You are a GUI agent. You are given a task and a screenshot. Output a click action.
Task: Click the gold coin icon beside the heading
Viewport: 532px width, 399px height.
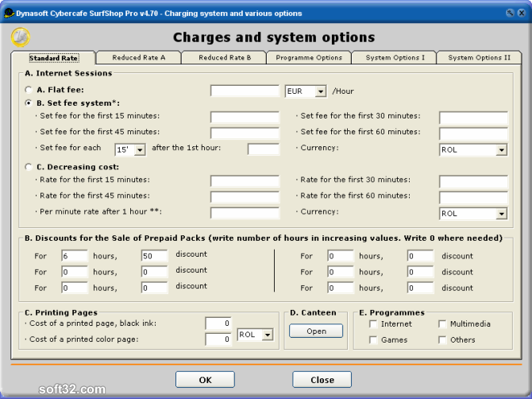tap(21, 37)
